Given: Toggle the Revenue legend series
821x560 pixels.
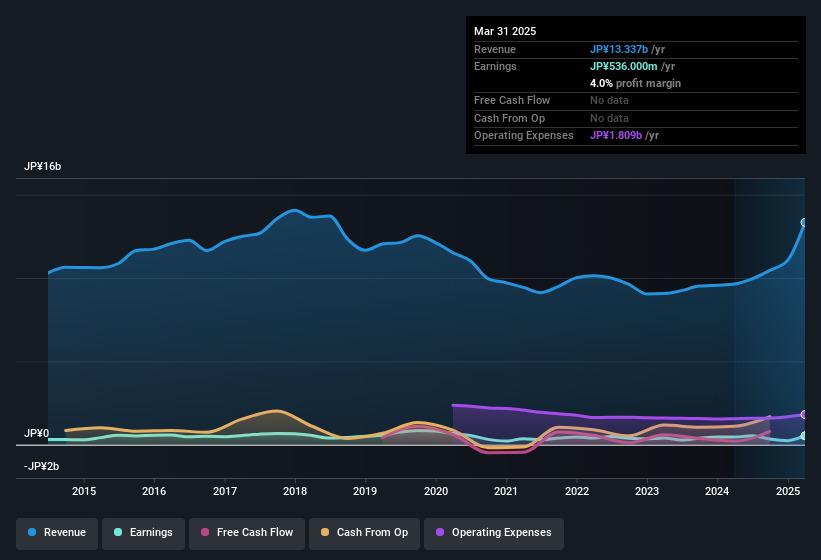Looking at the screenshot, I should 57,533.
